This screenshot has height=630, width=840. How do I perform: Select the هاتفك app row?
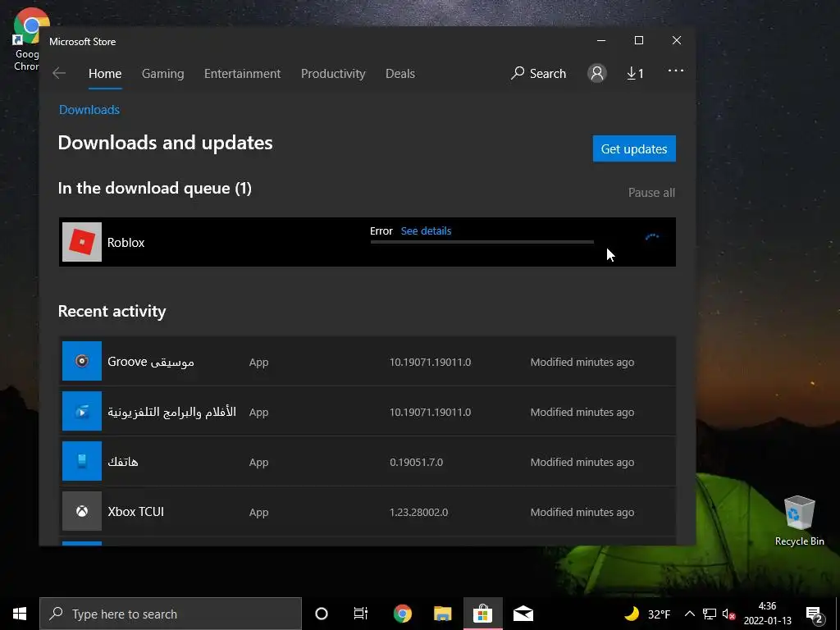pyautogui.click(x=367, y=461)
